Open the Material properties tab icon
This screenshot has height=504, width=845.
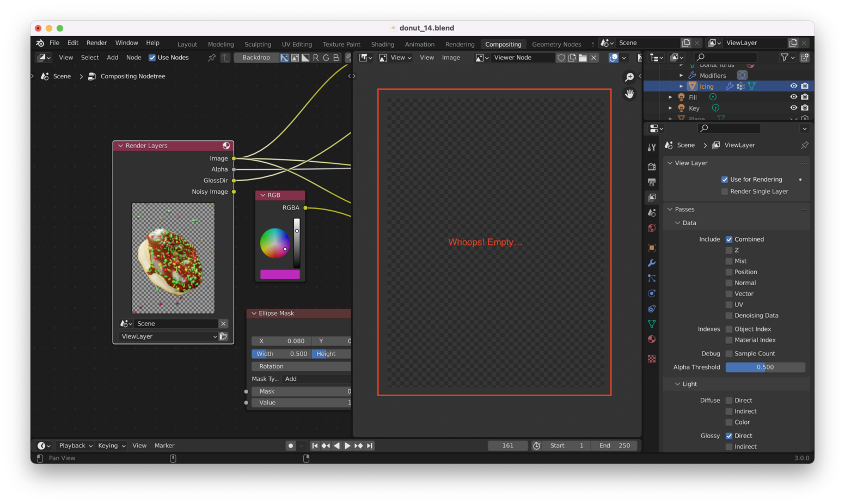652,339
